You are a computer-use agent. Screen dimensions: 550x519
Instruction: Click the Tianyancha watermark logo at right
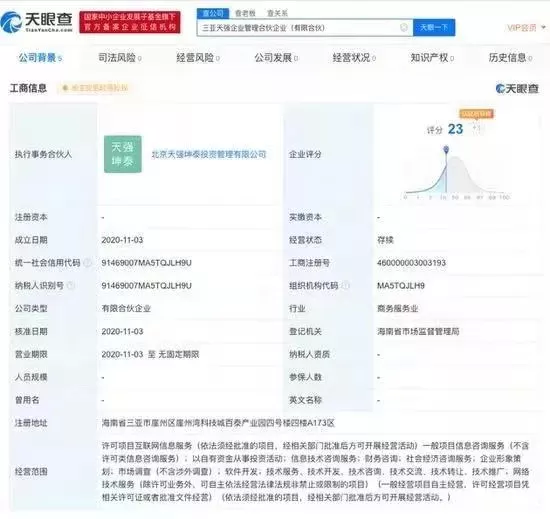[x=517, y=89]
